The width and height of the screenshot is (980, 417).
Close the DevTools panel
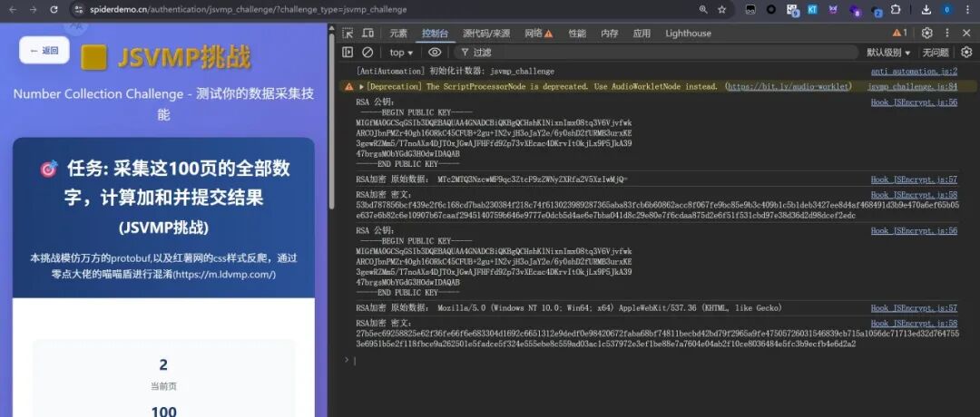coord(966,33)
